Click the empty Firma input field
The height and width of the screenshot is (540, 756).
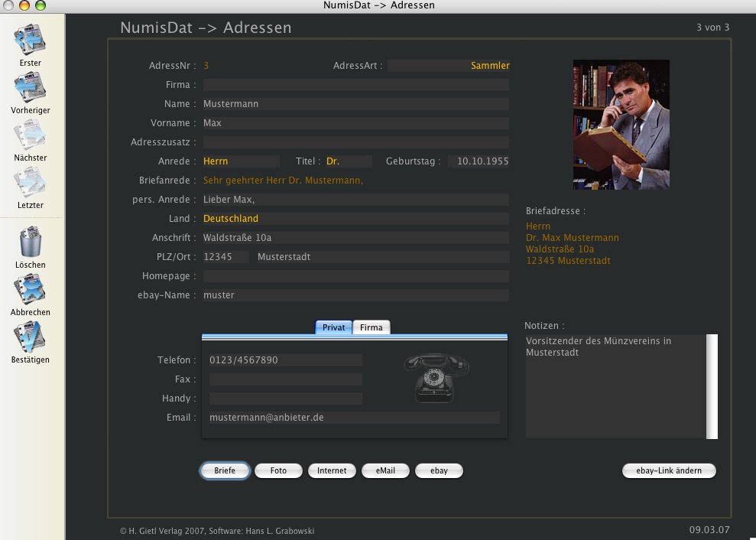click(355, 85)
